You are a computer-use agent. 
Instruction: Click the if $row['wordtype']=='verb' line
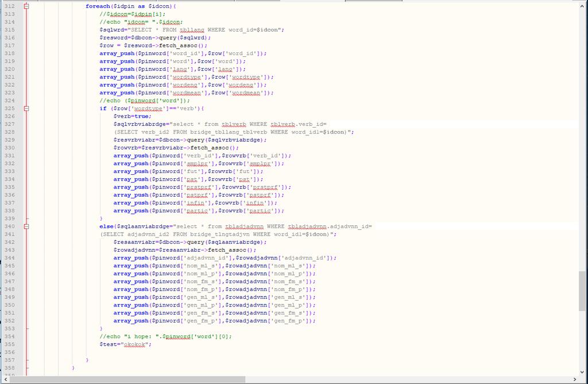[152, 109]
